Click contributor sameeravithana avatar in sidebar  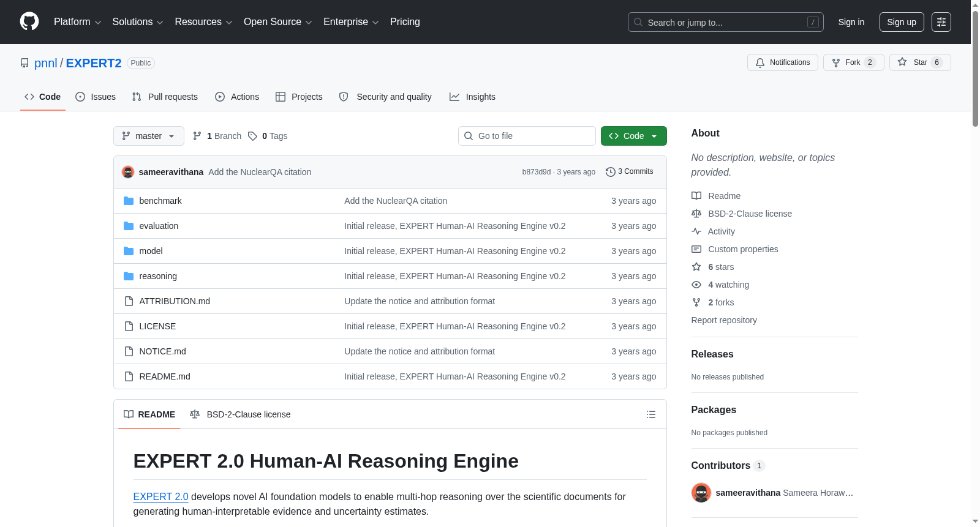(x=701, y=493)
